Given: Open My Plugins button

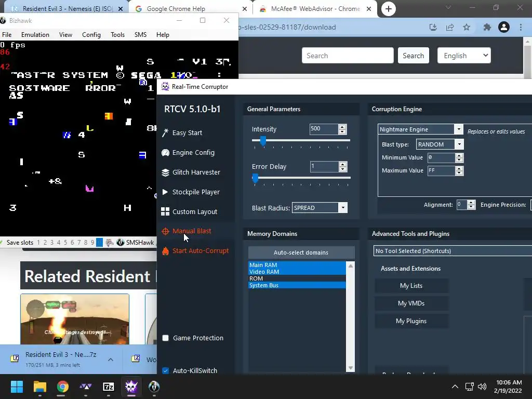Looking at the screenshot, I should (411, 321).
